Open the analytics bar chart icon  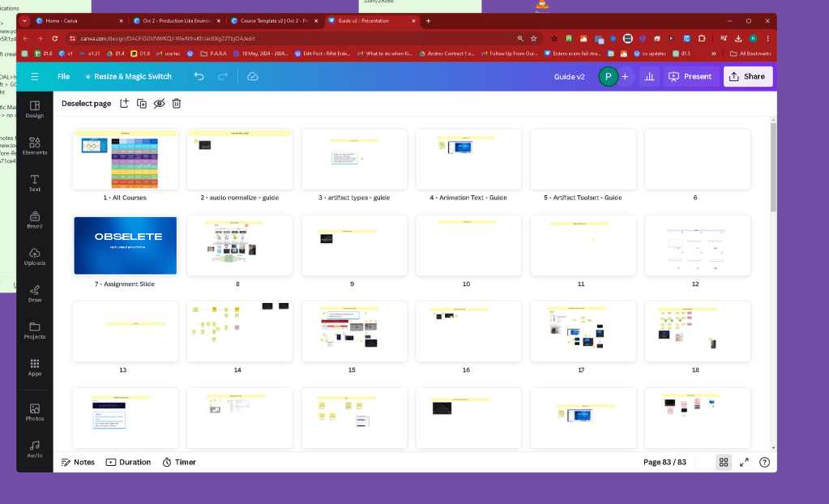pos(650,77)
